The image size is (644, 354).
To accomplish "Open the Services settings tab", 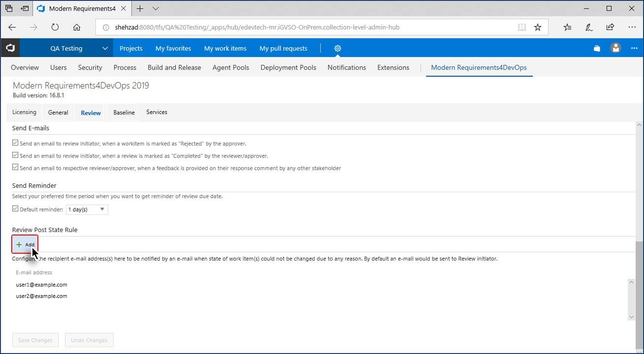I will pyautogui.click(x=156, y=112).
